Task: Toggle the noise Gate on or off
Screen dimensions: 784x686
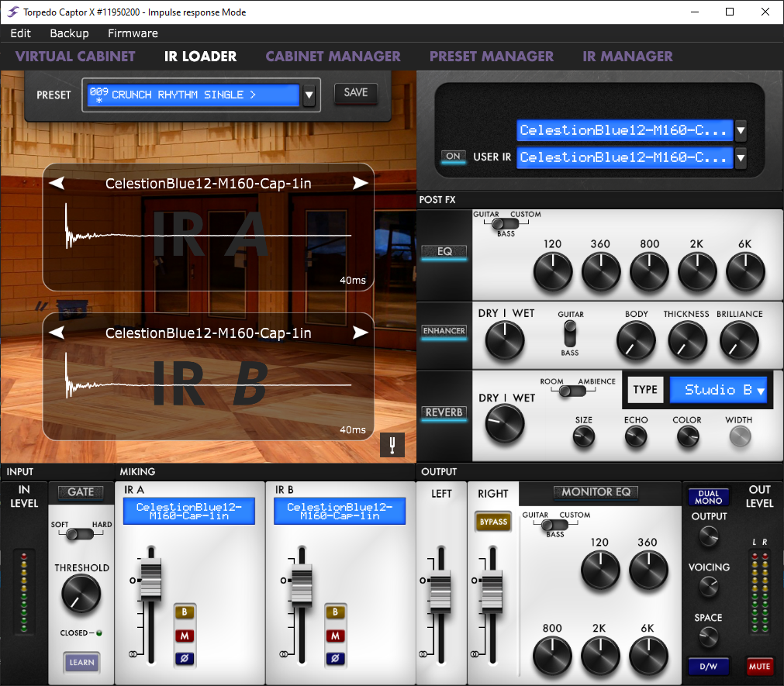Action: click(81, 492)
